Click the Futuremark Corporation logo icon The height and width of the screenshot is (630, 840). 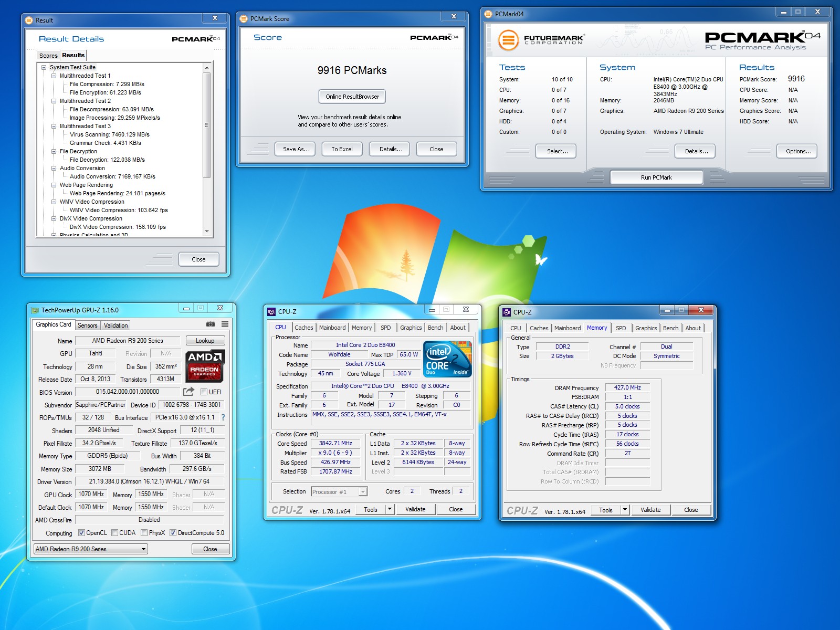(x=508, y=40)
